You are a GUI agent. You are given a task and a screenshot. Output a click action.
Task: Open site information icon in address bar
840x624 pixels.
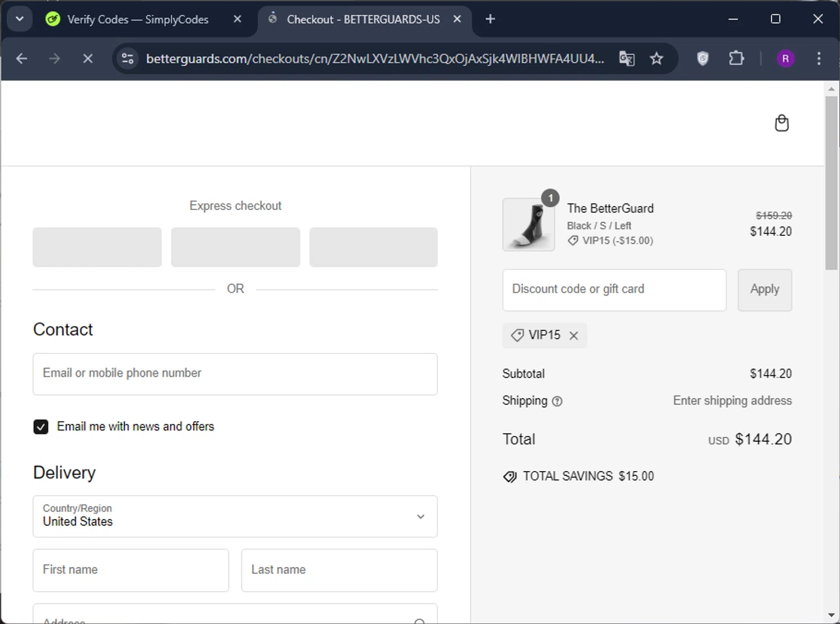(128, 58)
